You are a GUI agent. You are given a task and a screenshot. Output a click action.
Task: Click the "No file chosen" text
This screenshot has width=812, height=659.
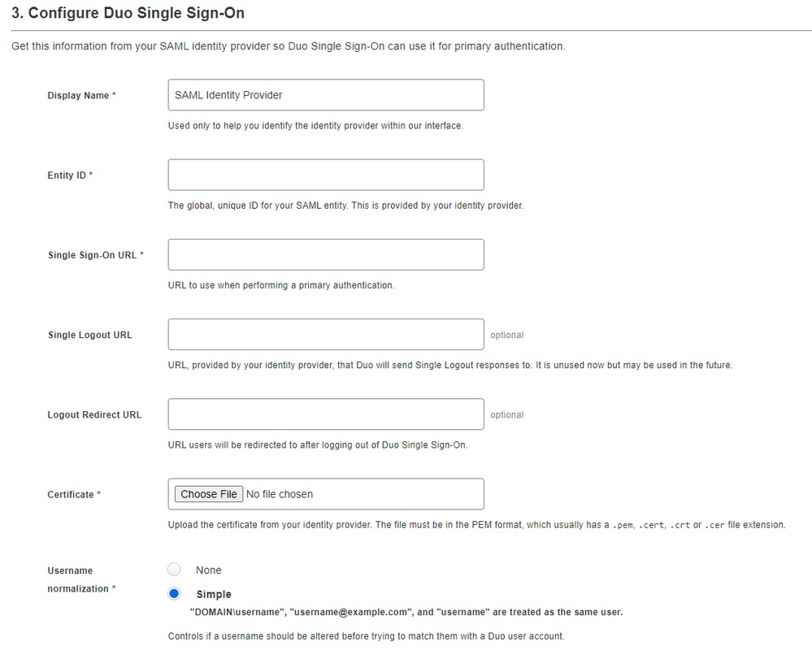[x=280, y=494]
